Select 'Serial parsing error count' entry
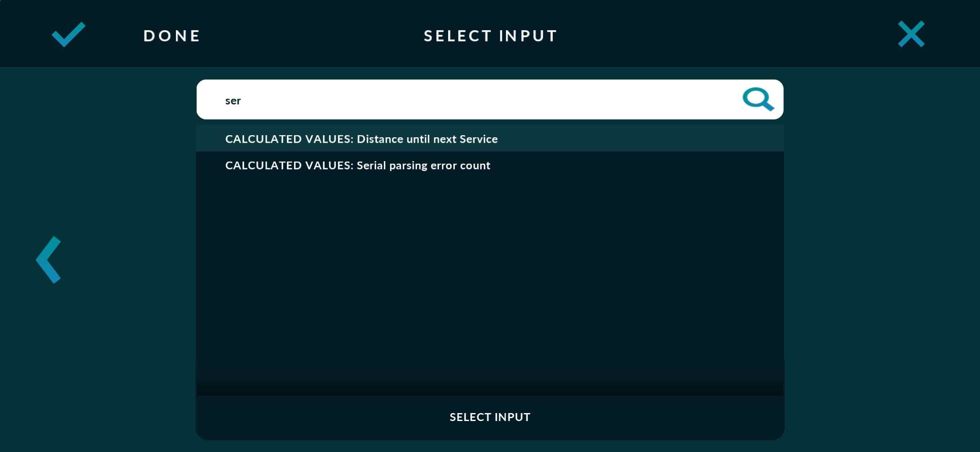The height and width of the screenshot is (452, 980). click(490, 165)
